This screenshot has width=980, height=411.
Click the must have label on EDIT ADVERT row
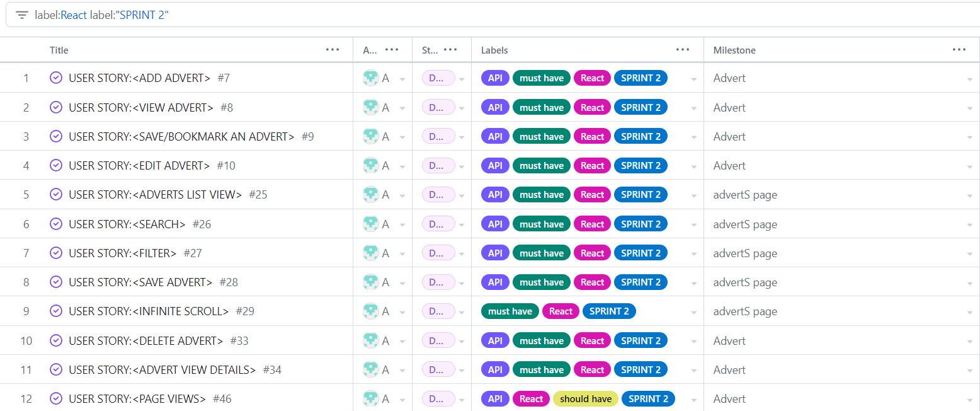(x=541, y=165)
